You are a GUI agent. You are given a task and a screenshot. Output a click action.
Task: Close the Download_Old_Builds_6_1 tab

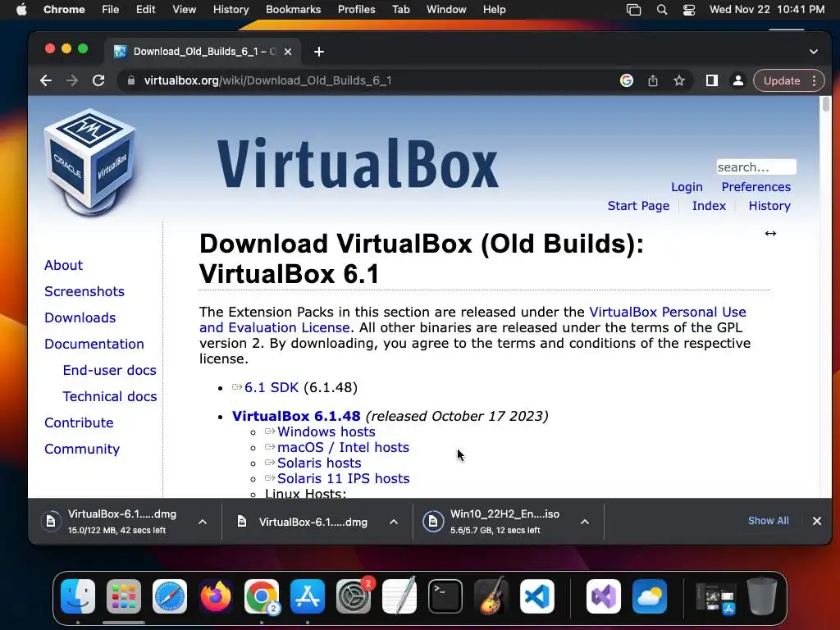(x=288, y=52)
